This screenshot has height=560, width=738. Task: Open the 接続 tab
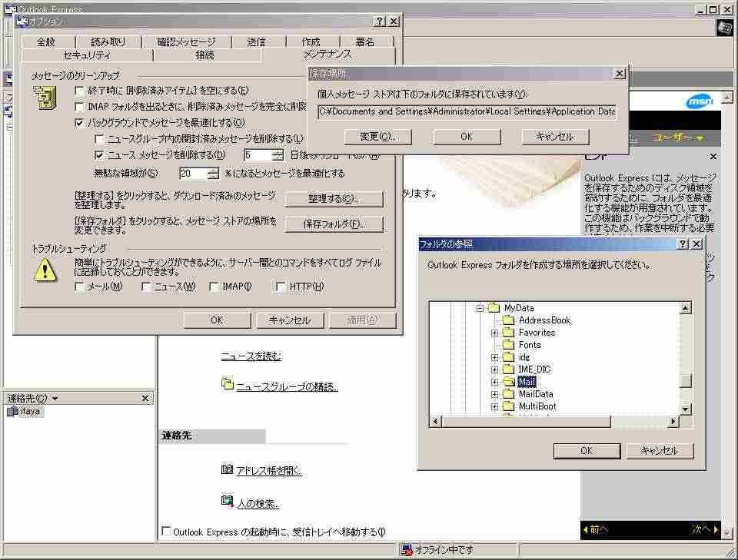(206, 55)
